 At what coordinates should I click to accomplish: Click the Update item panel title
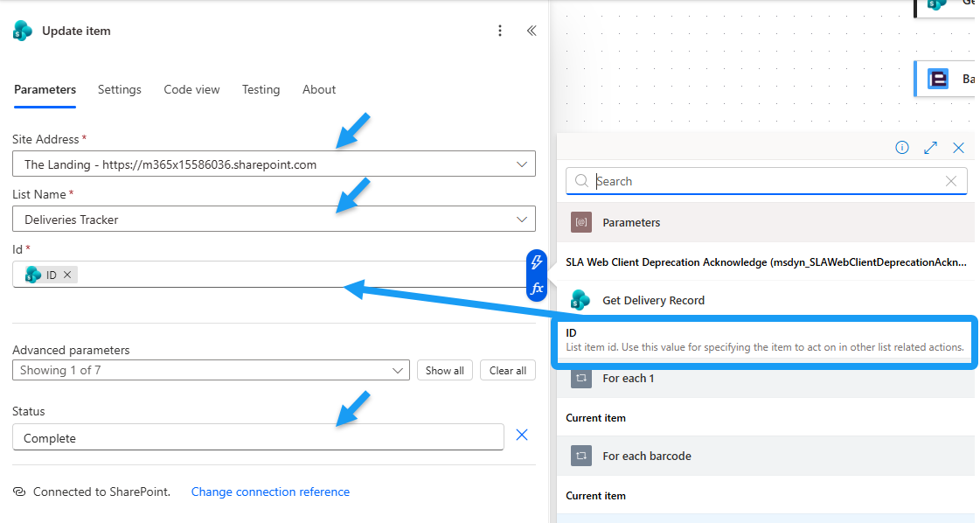point(76,31)
